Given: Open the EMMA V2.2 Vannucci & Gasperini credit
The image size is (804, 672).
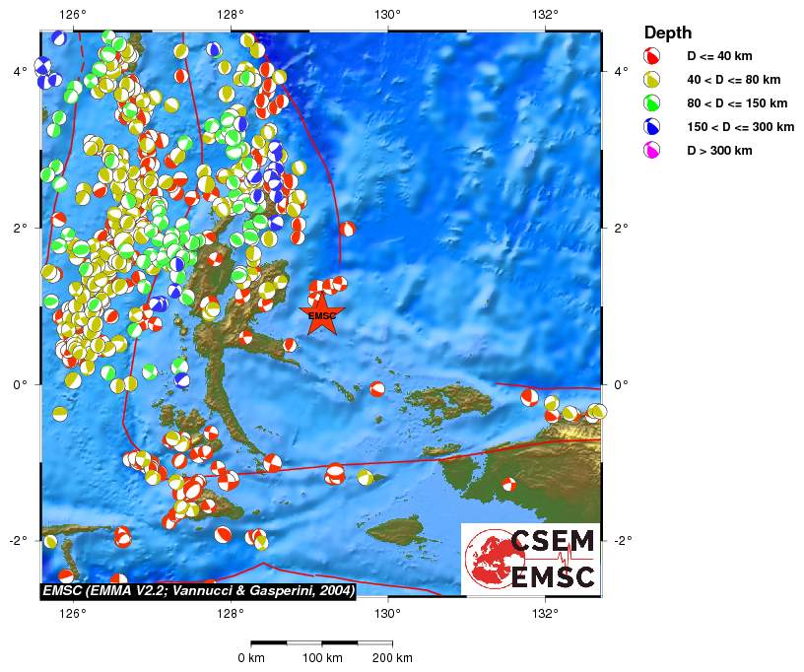Looking at the screenshot, I should coord(197,589).
